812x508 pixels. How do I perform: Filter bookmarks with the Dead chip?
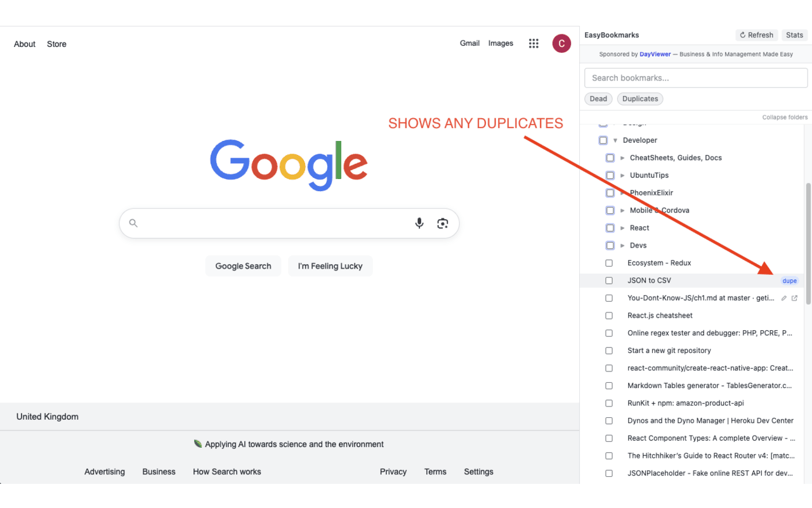tap(598, 98)
